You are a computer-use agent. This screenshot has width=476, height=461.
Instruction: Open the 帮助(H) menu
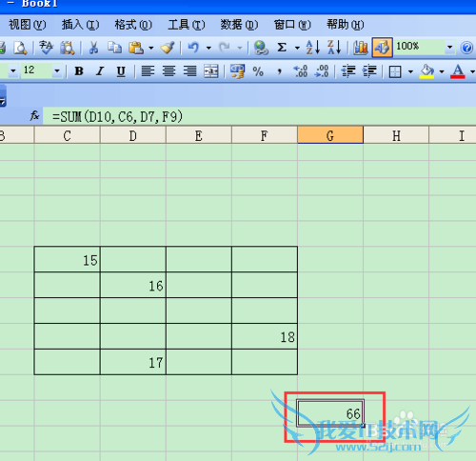point(346,25)
